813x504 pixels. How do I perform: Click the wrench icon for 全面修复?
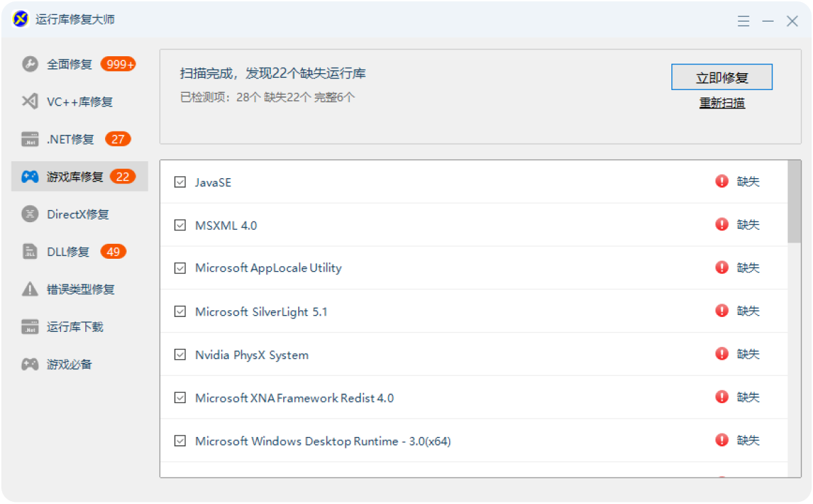[x=30, y=64]
